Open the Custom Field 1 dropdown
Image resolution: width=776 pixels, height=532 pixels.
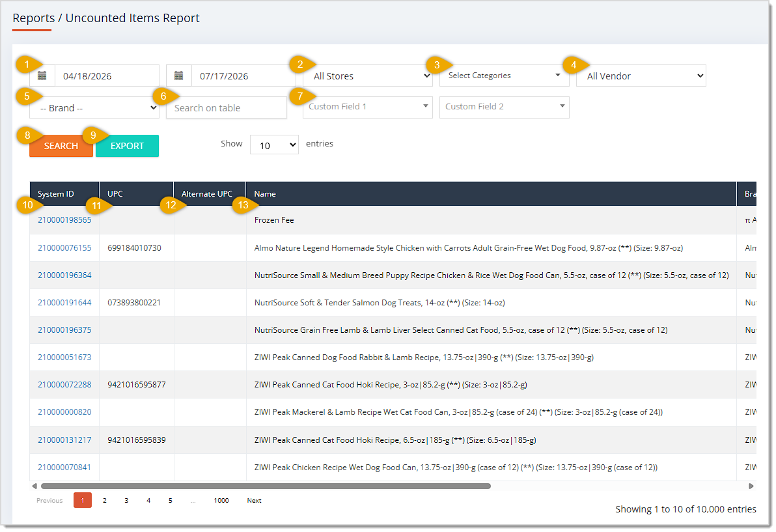point(368,107)
